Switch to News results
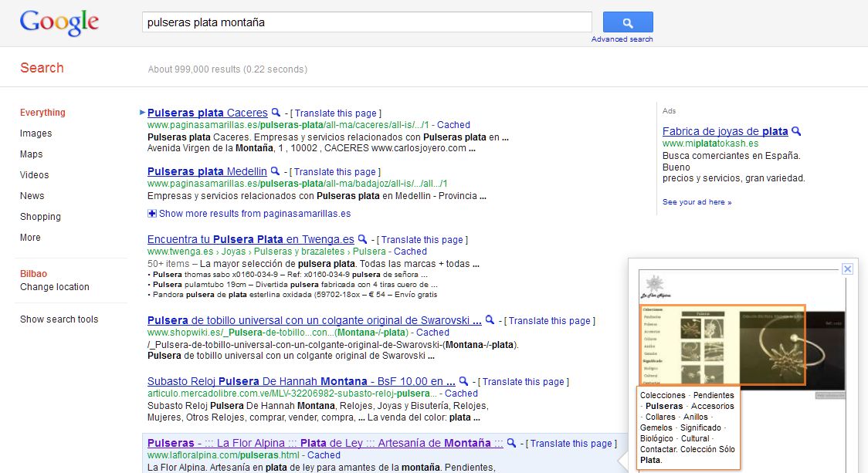 click(32, 196)
